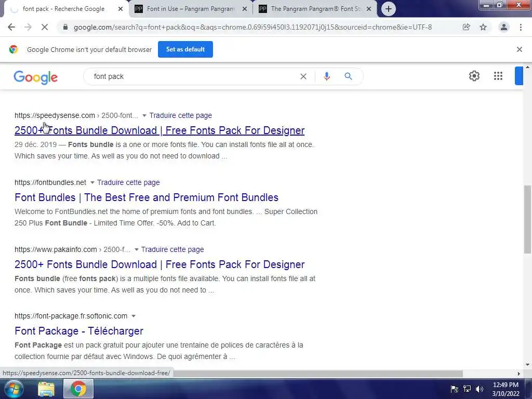
Task: Click 'Traduire cette page' for fontbundles.net
Action: tap(128, 182)
